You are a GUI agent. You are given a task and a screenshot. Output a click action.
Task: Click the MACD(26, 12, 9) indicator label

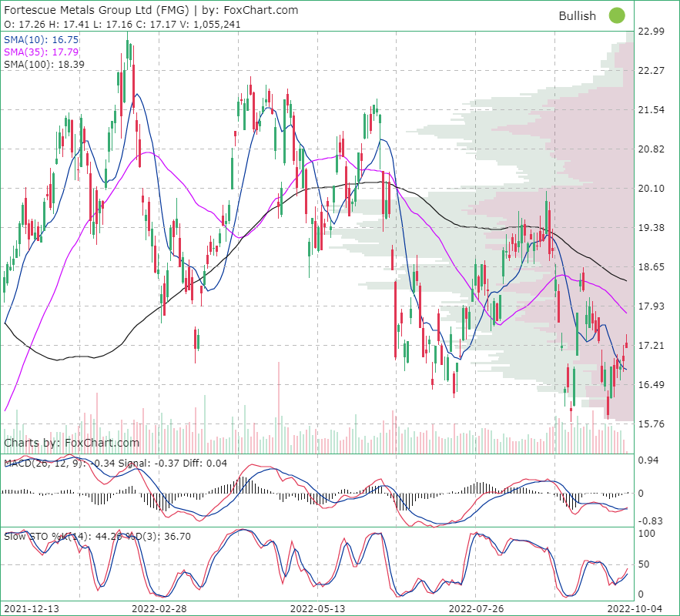tap(41, 463)
